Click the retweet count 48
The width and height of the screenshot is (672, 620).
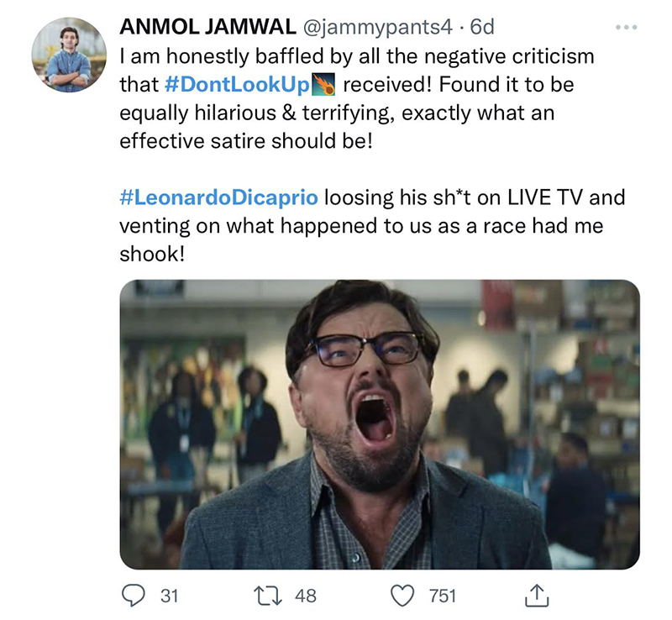tap(306, 596)
